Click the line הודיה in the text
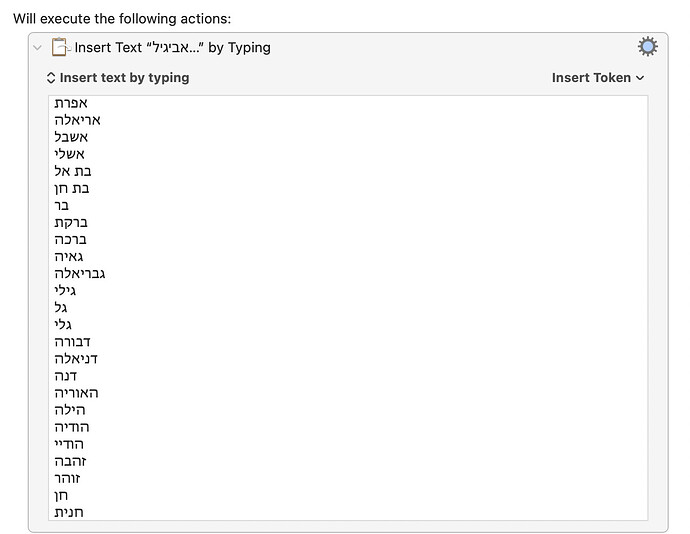 click(72, 427)
